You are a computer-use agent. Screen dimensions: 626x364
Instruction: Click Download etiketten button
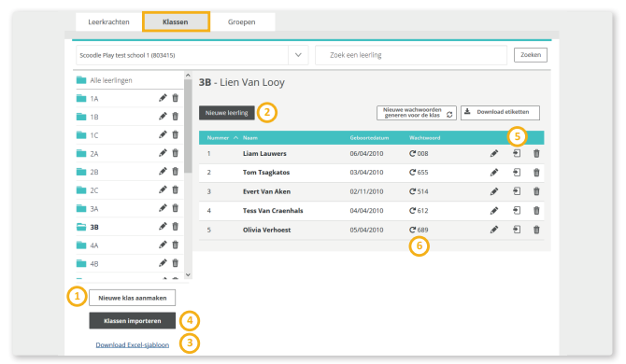pyautogui.click(x=500, y=113)
